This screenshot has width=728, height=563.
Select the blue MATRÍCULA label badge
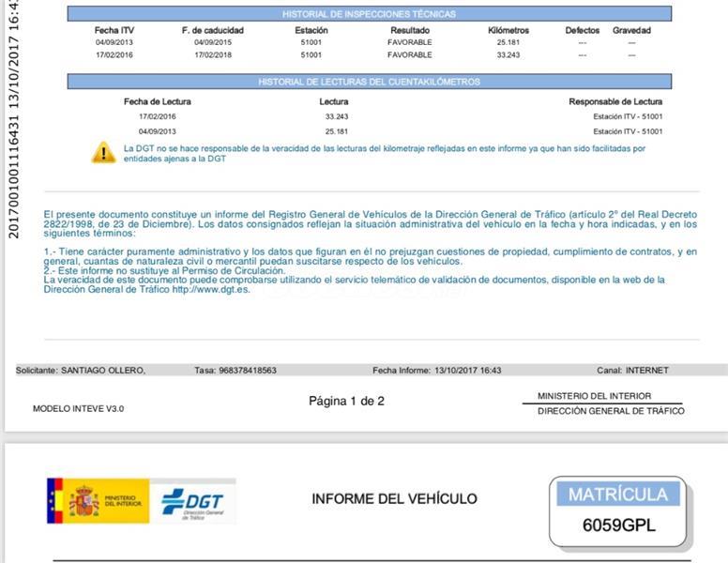(x=617, y=495)
